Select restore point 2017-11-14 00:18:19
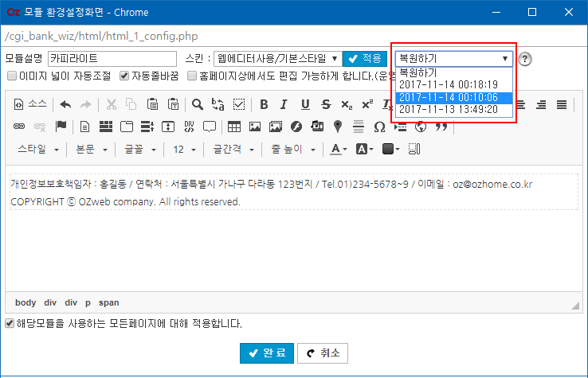588x378 pixels. click(x=448, y=84)
